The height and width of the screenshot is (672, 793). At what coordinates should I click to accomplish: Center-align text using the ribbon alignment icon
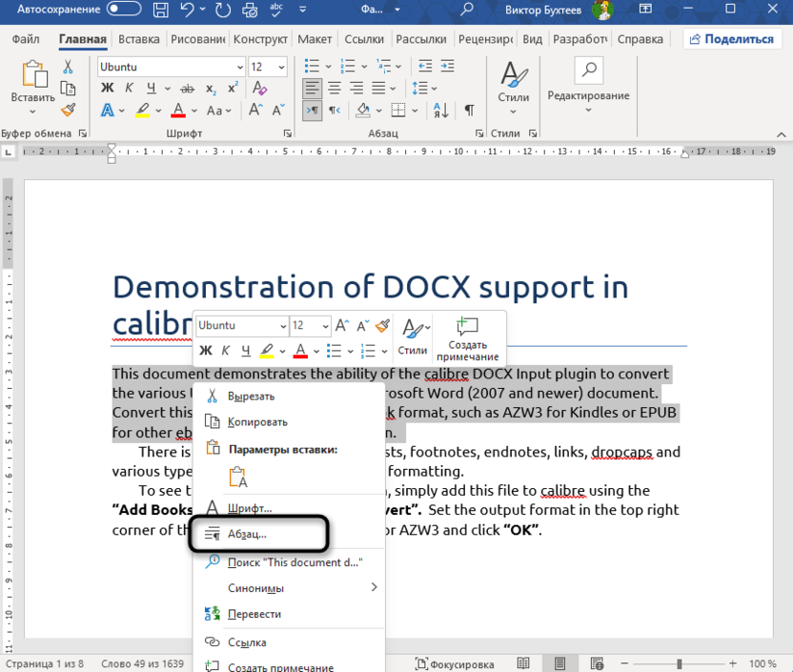click(335, 89)
